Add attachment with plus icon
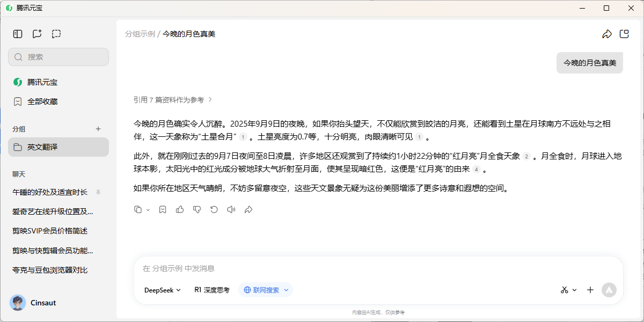The height and width of the screenshot is (322, 644). [x=590, y=290]
